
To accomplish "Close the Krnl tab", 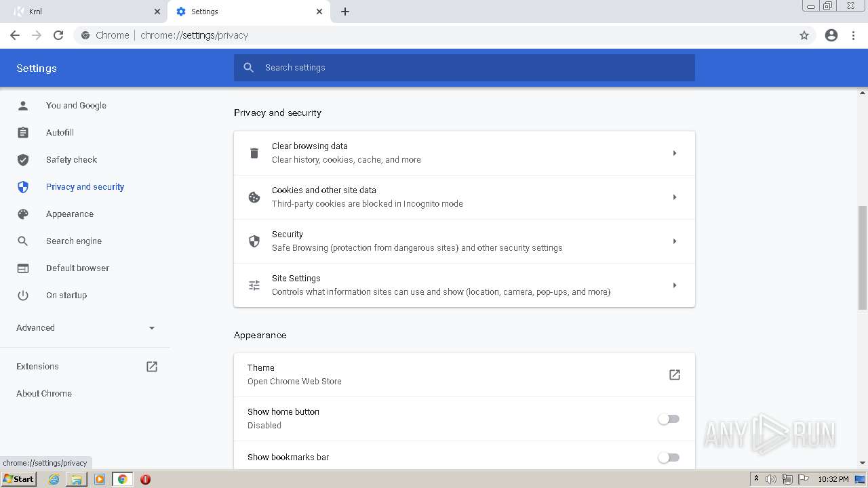I will point(157,12).
